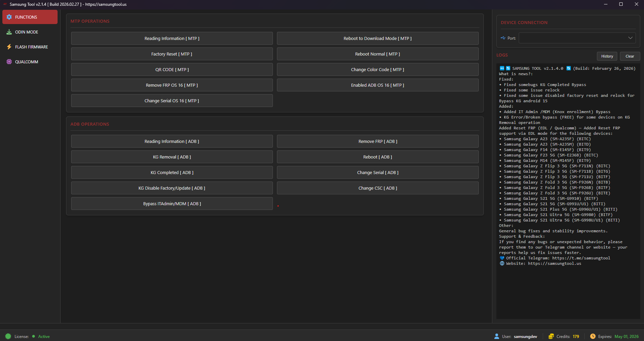
Task: Click the user icon in the status bar
Action: point(496,336)
